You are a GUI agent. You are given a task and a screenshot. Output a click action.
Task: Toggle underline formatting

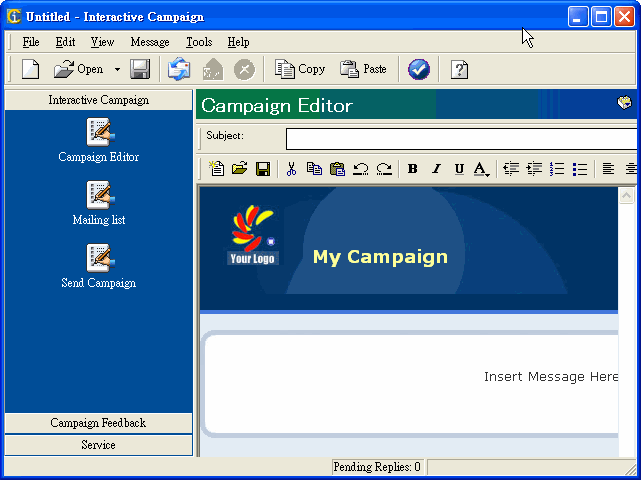(x=459, y=168)
